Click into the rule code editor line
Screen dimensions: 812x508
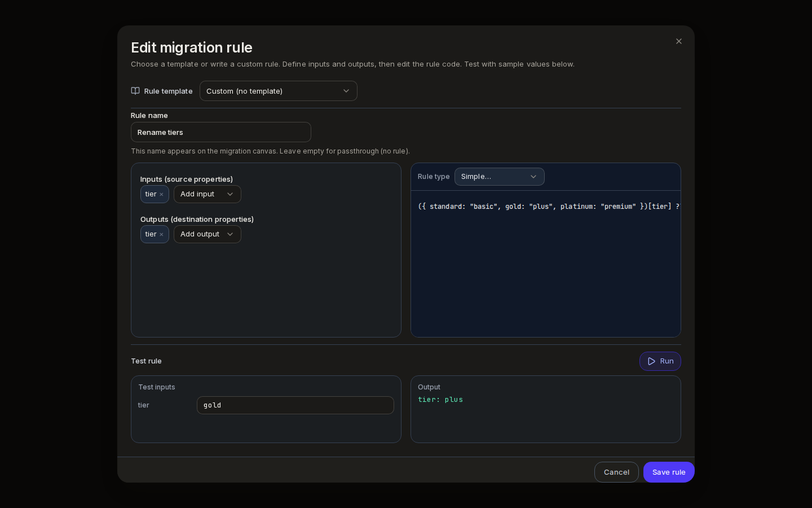549,207
